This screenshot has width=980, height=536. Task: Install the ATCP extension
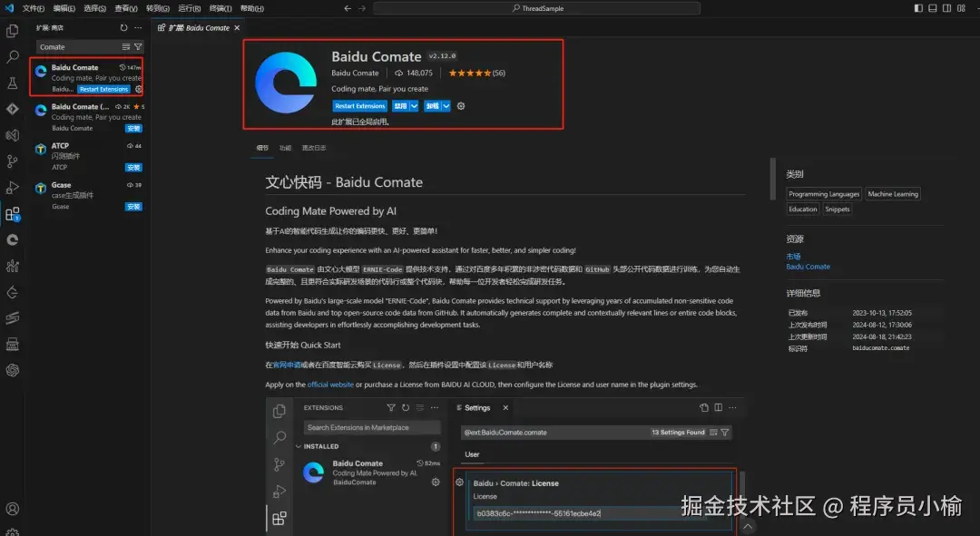pyautogui.click(x=133, y=168)
